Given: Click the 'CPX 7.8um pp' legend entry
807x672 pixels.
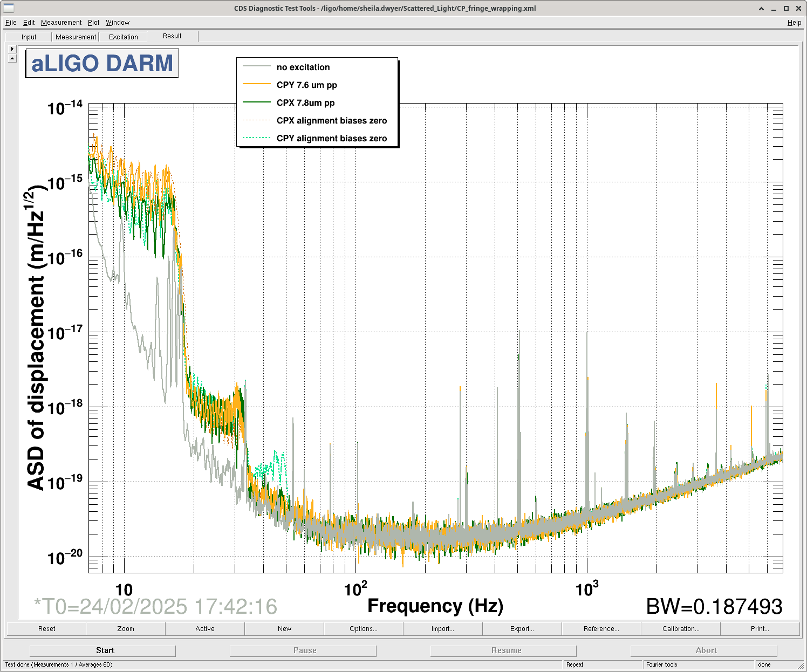Looking at the screenshot, I should click(306, 103).
